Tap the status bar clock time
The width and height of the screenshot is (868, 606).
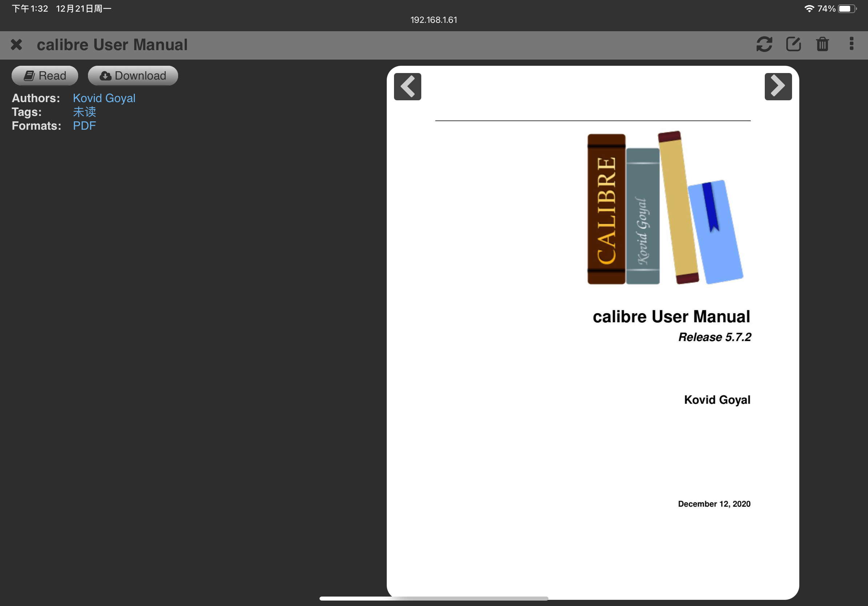(x=30, y=9)
